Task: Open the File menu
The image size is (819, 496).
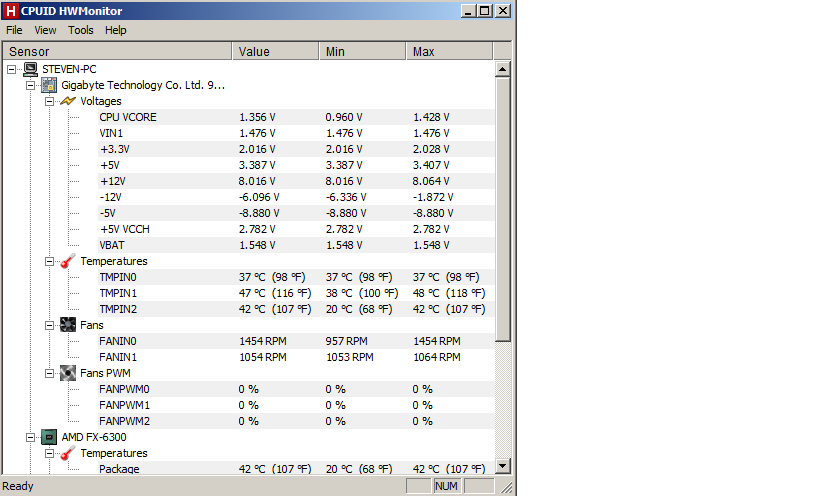Action: (x=14, y=30)
